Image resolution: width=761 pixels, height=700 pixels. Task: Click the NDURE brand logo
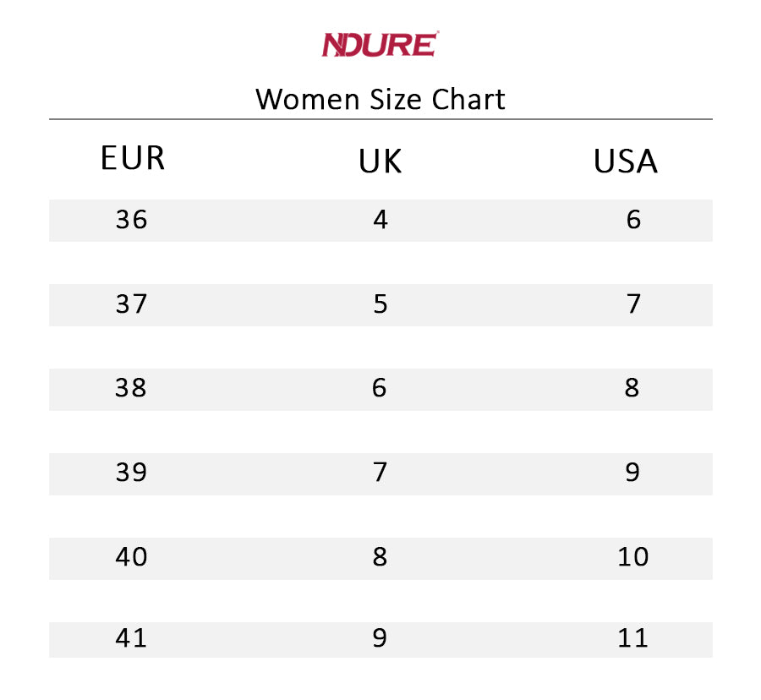[380, 44]
